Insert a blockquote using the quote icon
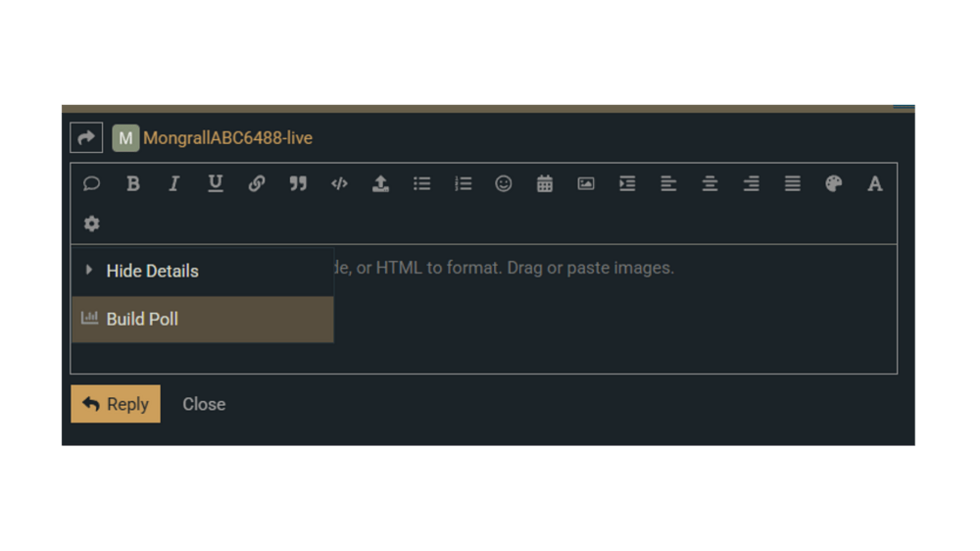Screen dimensions: 980x551 298,183
